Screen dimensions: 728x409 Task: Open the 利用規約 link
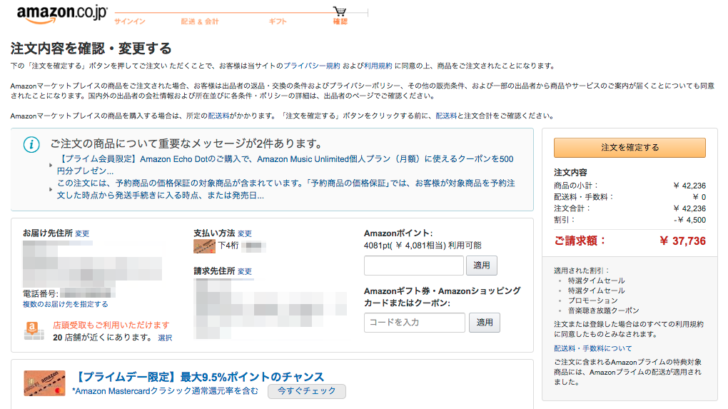pyautogui.click(x=377, y=66)
